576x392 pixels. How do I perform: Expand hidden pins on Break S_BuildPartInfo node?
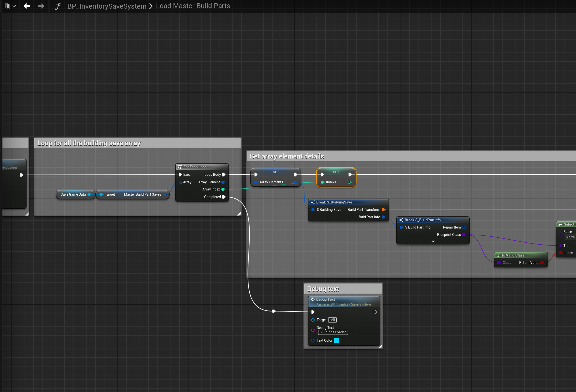pyautogui.click(x=433, y=241)
